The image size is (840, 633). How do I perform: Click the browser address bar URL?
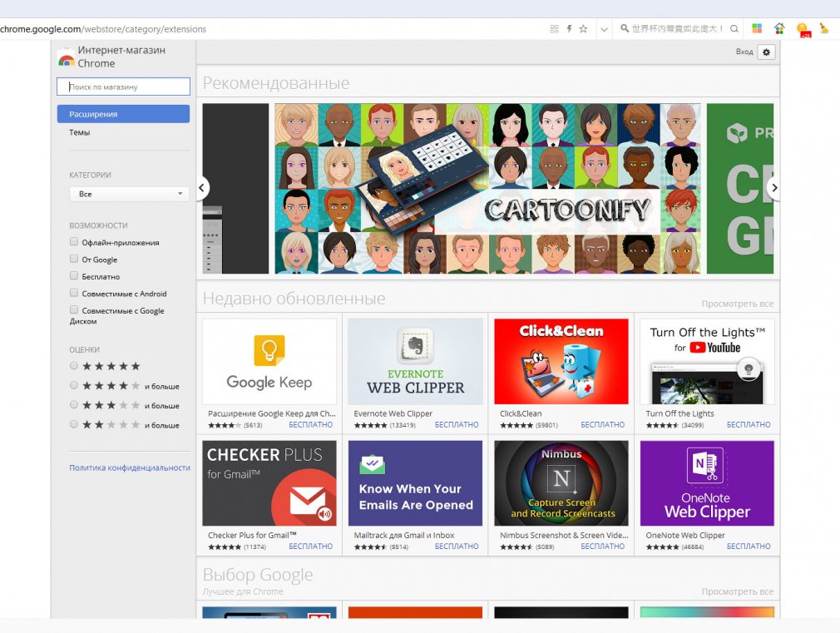[x=103, y=29]
